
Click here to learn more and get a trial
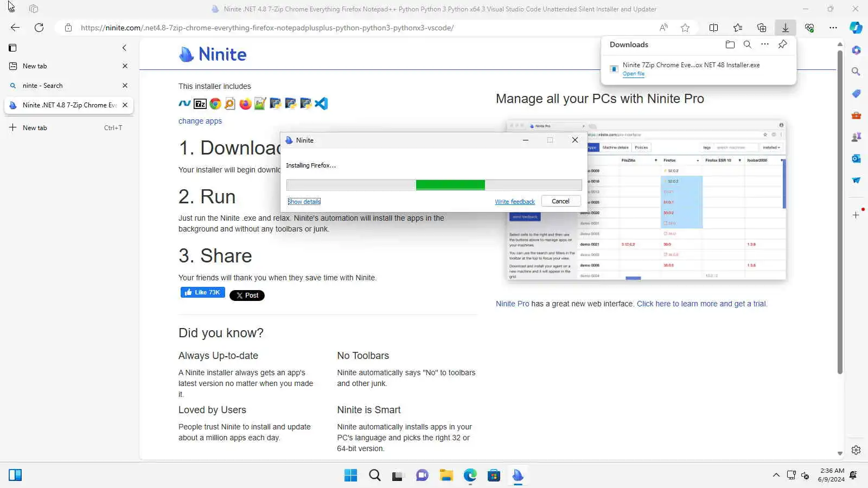click(x=702, y=304)
